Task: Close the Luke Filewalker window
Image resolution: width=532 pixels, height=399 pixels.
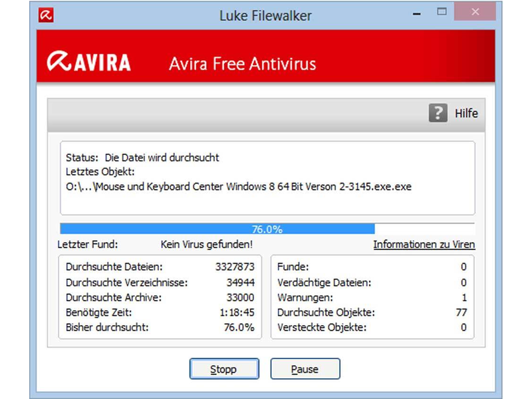Action: click(x=475, y=12)
